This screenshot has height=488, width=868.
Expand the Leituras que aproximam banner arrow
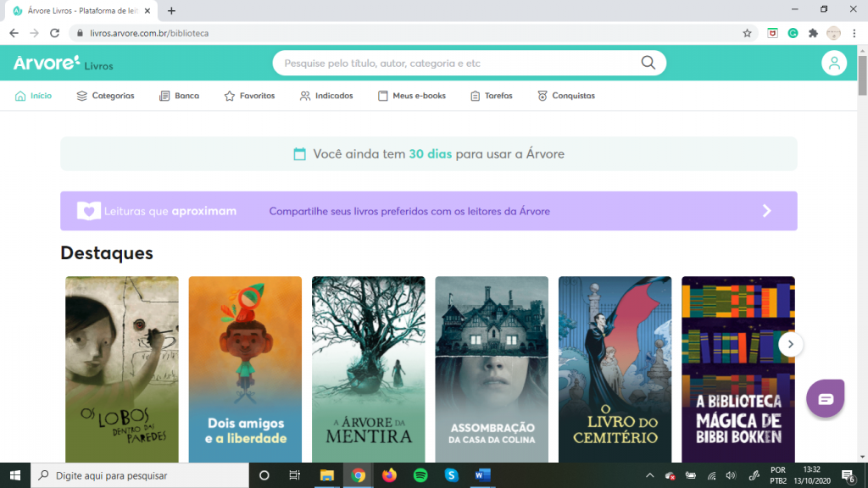(766, 211)
